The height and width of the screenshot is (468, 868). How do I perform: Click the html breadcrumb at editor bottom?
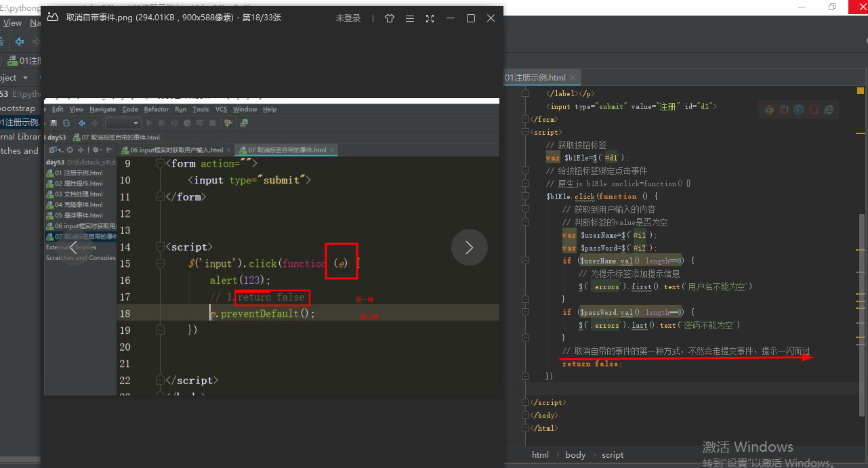point(540,455)
